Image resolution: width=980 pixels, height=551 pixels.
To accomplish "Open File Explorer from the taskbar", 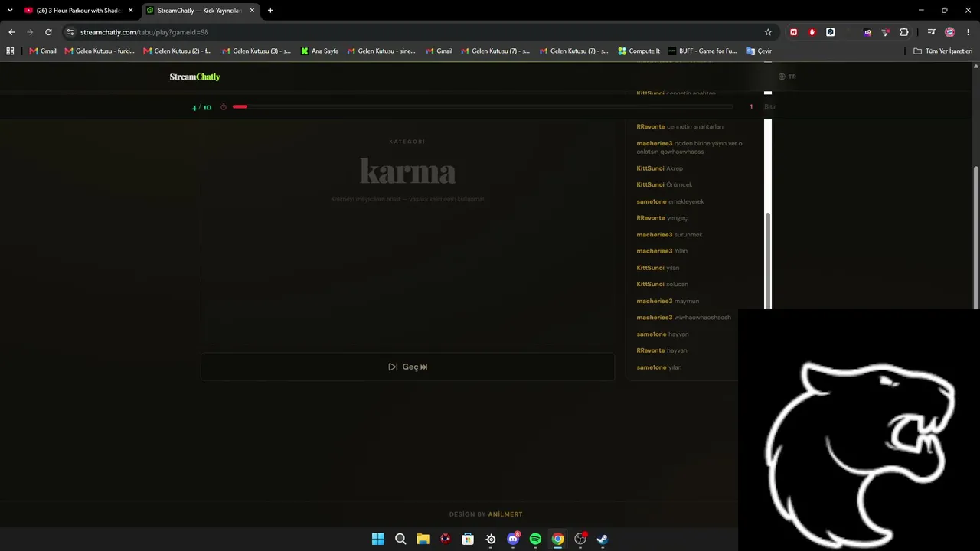I will (423, 539).
